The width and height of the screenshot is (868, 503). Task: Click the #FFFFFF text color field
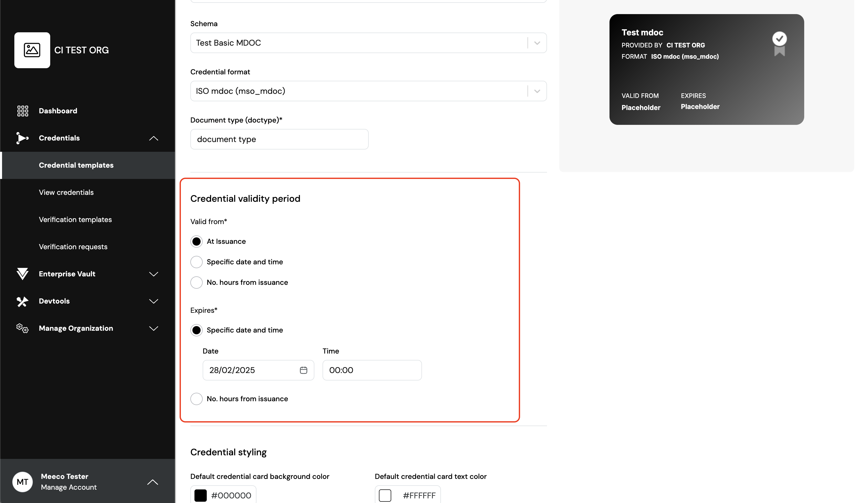pyautogui.click(x=407, y=494)
